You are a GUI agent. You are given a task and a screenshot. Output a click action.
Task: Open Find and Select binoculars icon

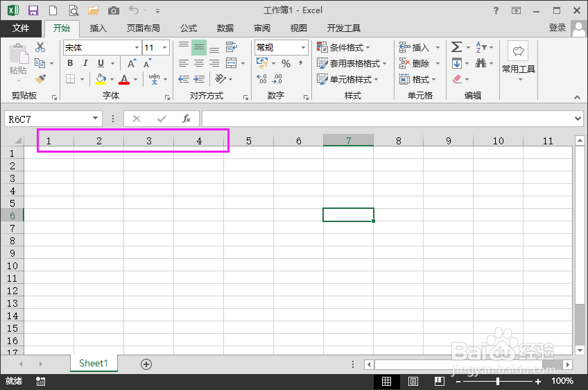(x=481, y=63)
